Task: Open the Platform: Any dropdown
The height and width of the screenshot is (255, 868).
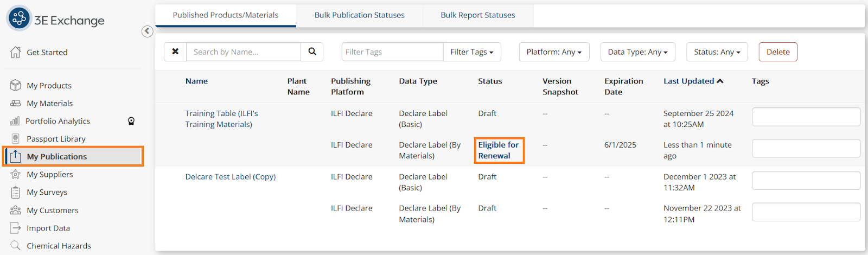Action: click(554, 52)
